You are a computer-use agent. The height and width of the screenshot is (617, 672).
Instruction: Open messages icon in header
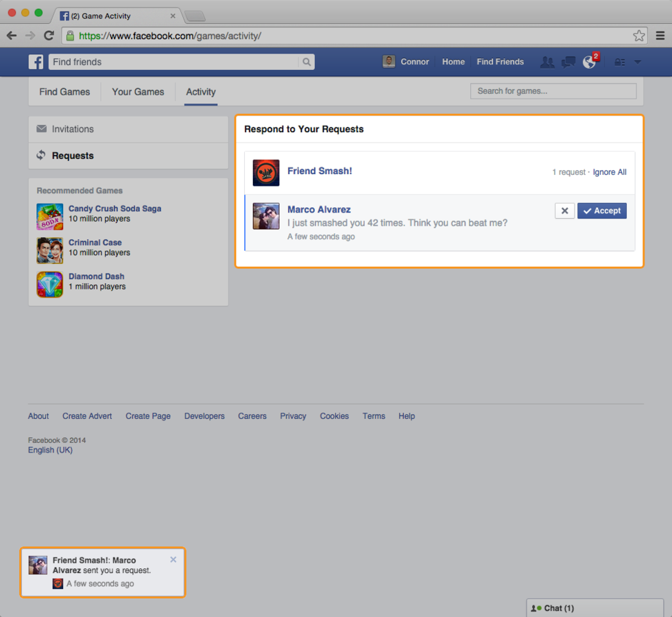pos(568,62)
